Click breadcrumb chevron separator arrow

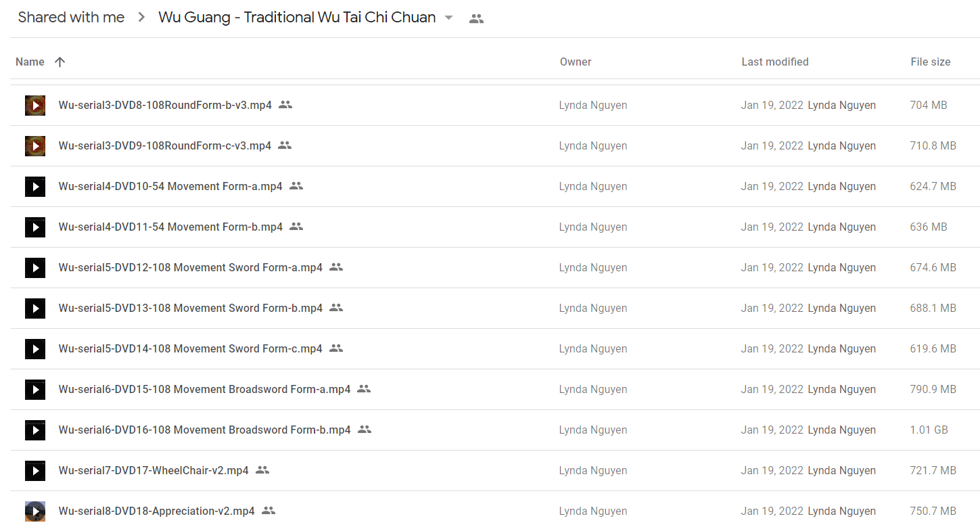(141, 18)
